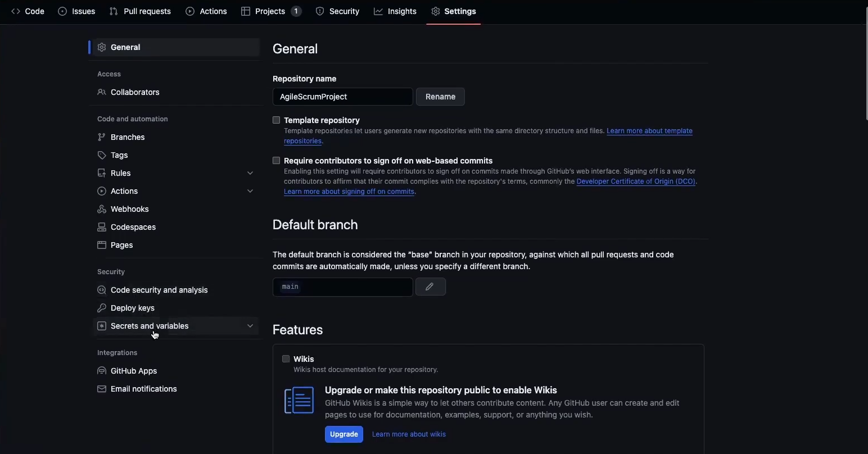Viewport: 868px width, 454px height.
Task: Click the pencil icon to edit default branch
Action: pos(430,287)
